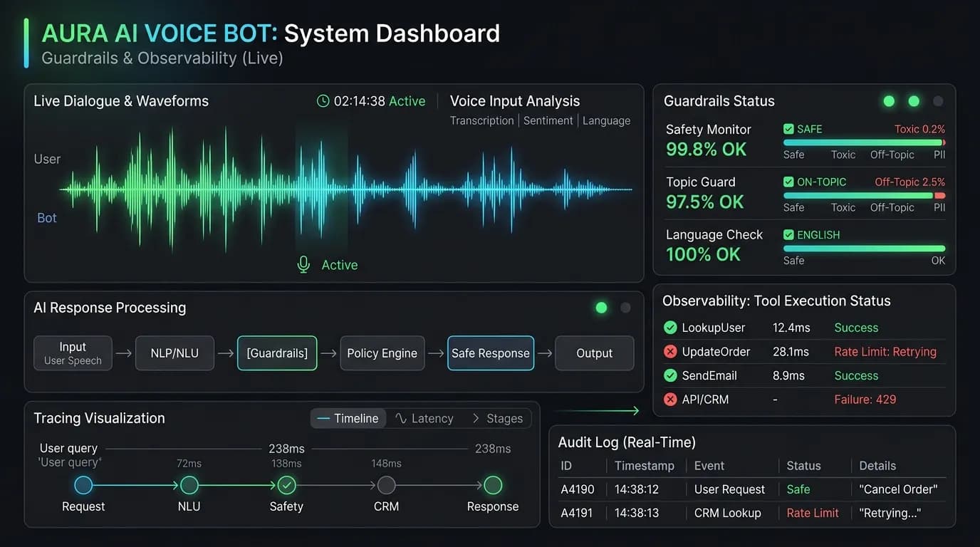Click the red error icon for API/CRM
The image size is (980, 547).
pyautogui.click(x=670, y=400)
